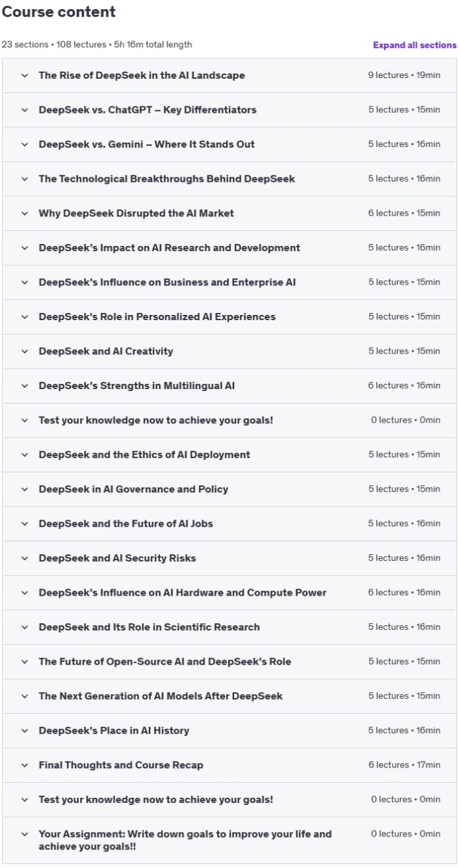The width and height of the screenshot is (459, 868).
Task: Open DeepSeek and AI Creativity section
Action: coord(229,351)
